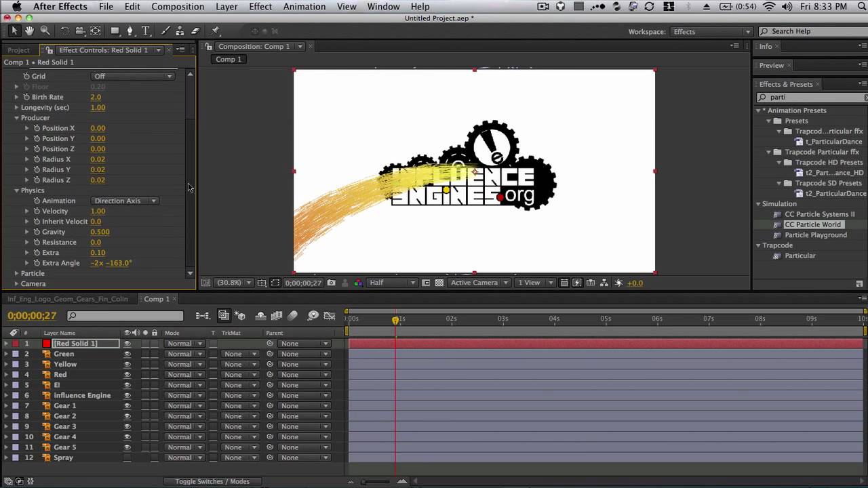This screenshot has height=488, width=868.
Task: Open the Grid dropdown set to Off
Action: point(133,76)
